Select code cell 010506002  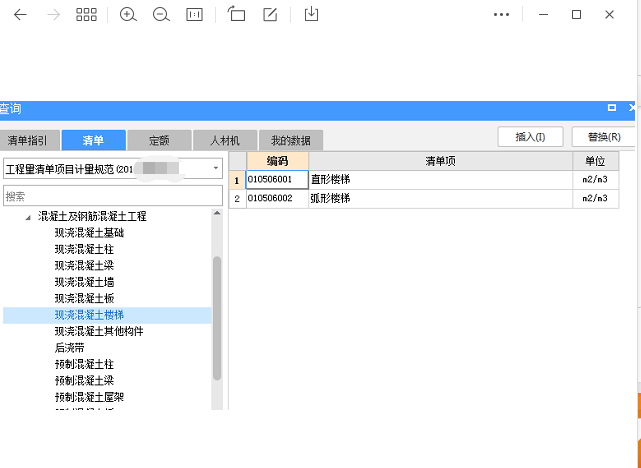277,199
